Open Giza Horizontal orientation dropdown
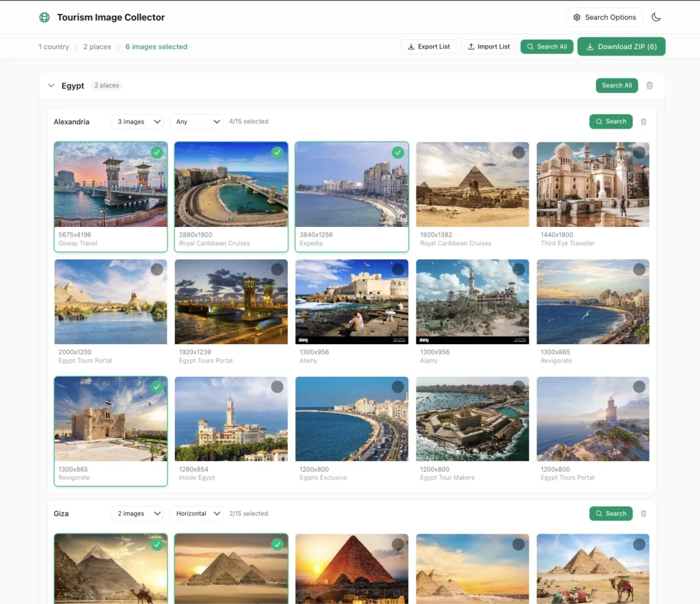The width and height of the screenshot is (700, 604). tap(196, 513)
